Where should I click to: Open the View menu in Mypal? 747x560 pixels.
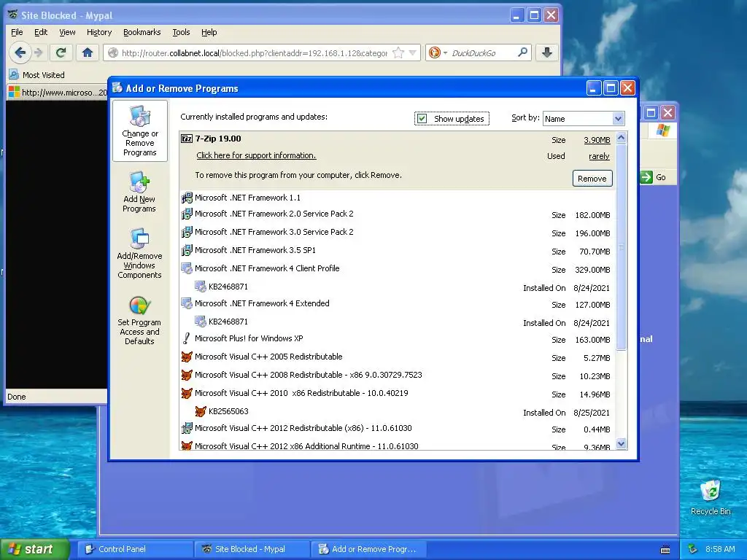click(67, 32)
